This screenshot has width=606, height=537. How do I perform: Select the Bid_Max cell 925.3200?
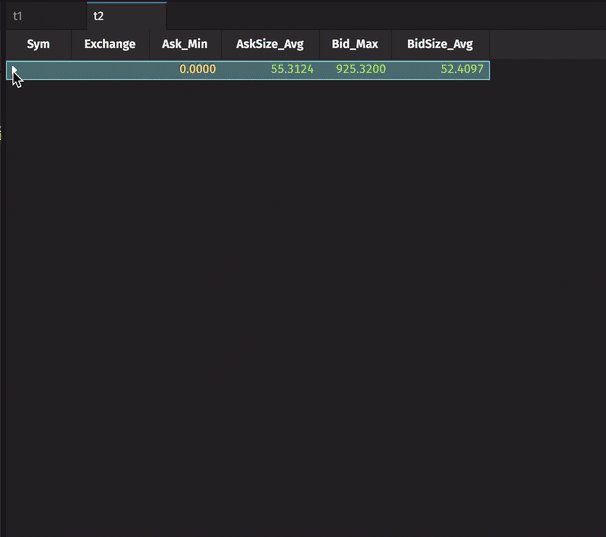361,70
